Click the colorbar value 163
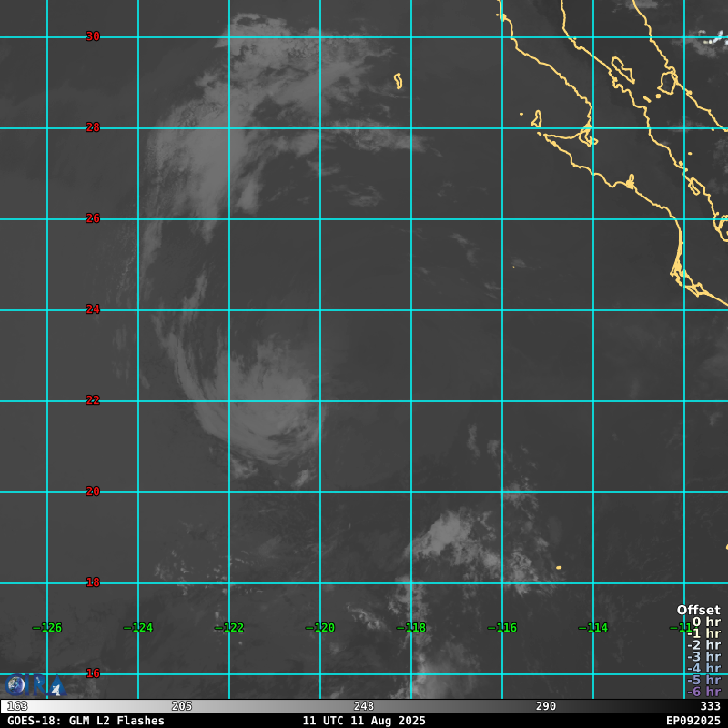728x728 pixels. tap(17, 706)
